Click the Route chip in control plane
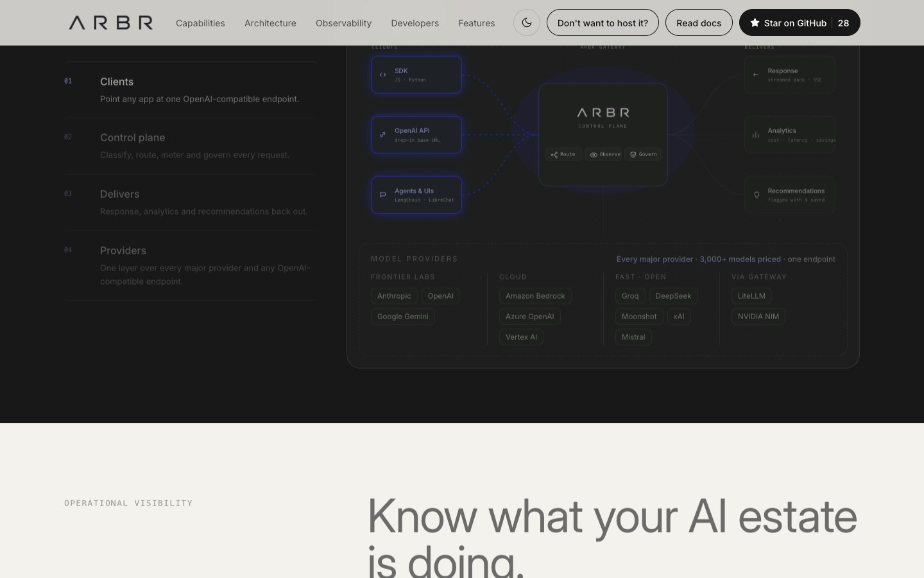This screenshot has height=578, width=924. pos(563,154)
